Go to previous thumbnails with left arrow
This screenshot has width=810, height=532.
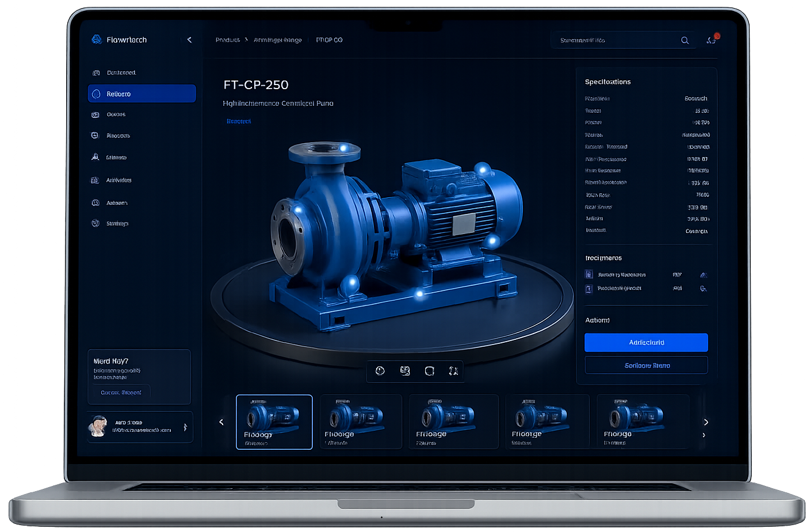pyautogui.click(x=221, y=422)
